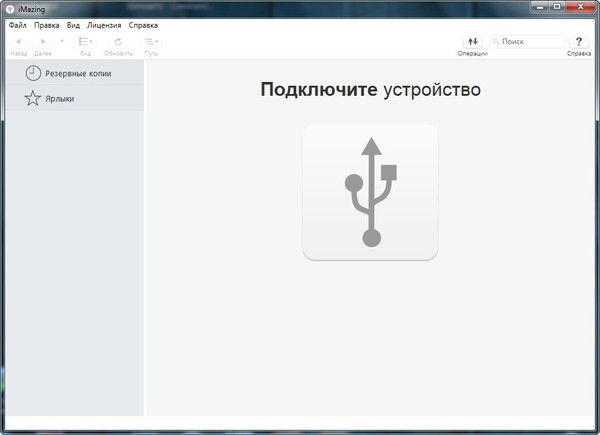Open the Правка menu
This screenshot has width=600, height=435.
(x=46, y=24)
